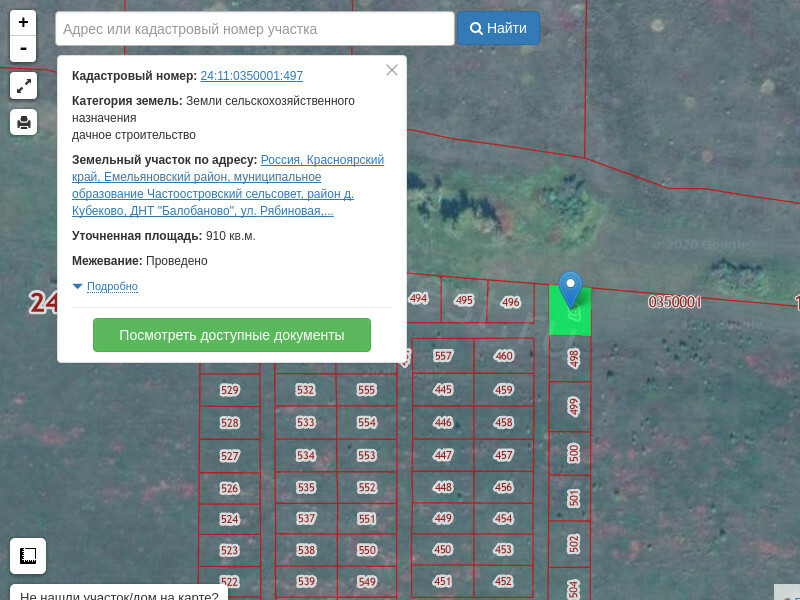Select parcel 500 on the map
This screenshot has width=800, height=600.
[572, 452]
